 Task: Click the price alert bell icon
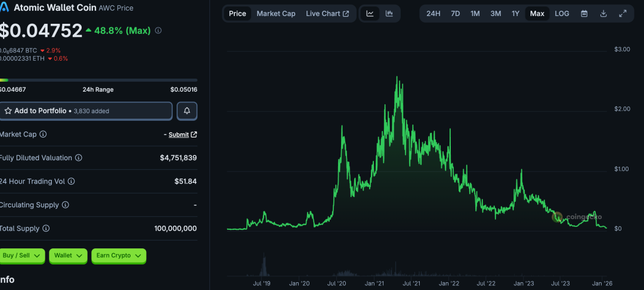187,111
